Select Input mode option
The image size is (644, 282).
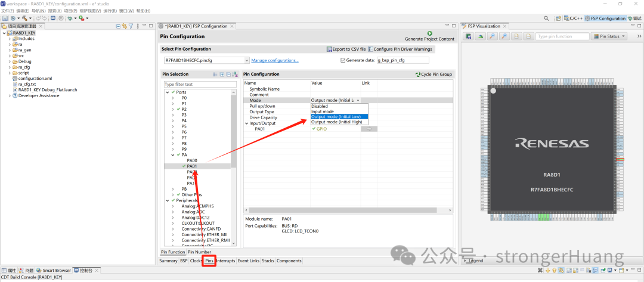(x=339, y=111)
